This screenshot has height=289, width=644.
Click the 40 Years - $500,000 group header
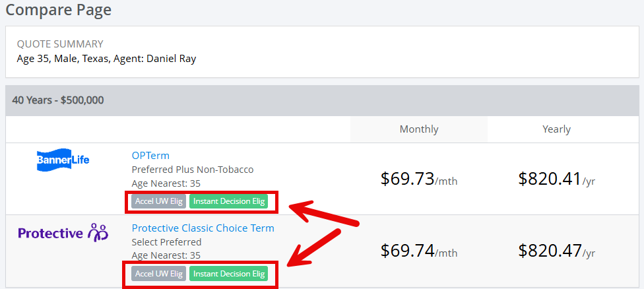(58, 101)
